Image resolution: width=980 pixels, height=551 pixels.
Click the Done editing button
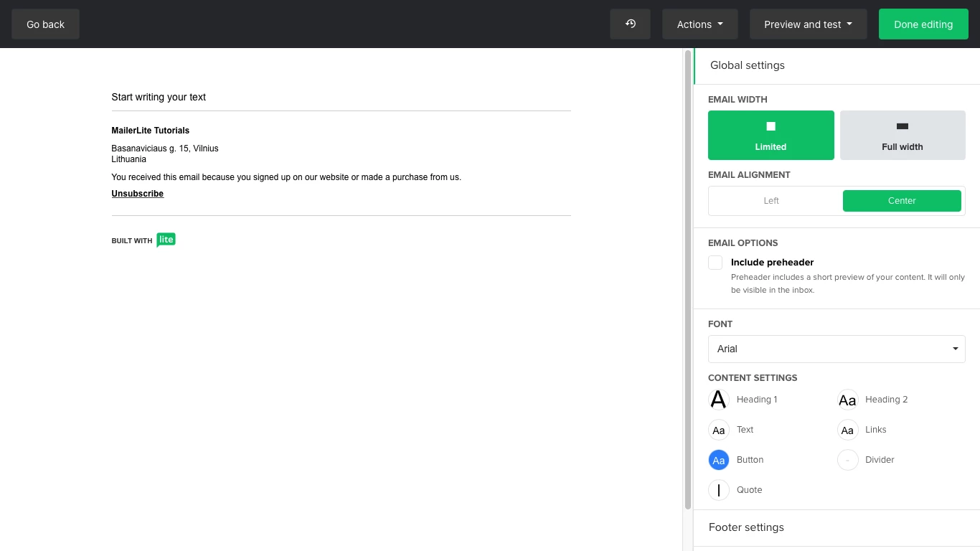coord(923,24)
